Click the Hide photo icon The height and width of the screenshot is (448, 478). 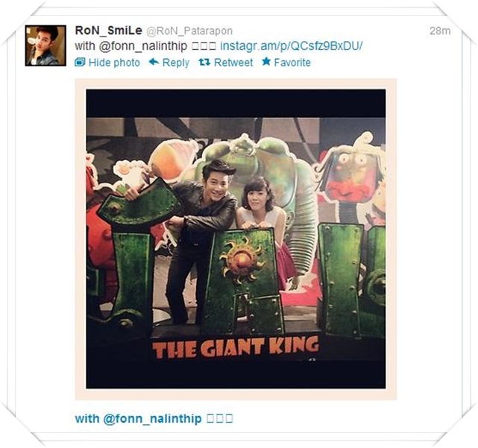80,62
